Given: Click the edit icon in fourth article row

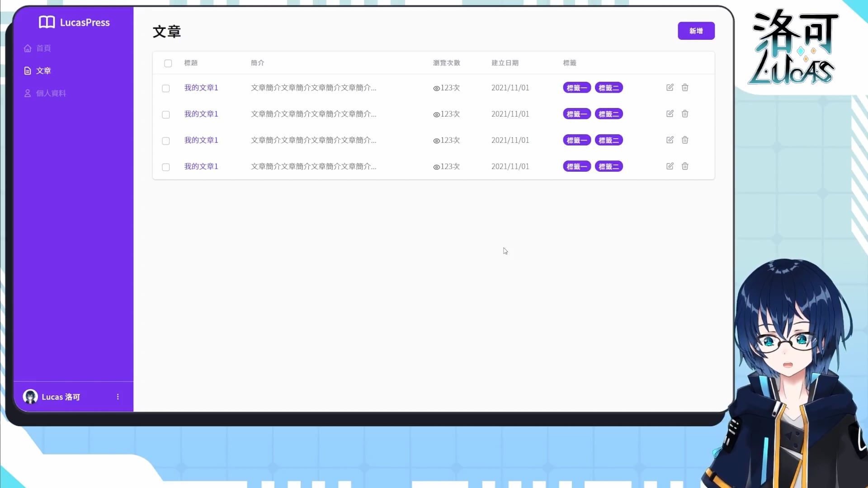Looking at the screenshot, I should click(x=670, y=166).
